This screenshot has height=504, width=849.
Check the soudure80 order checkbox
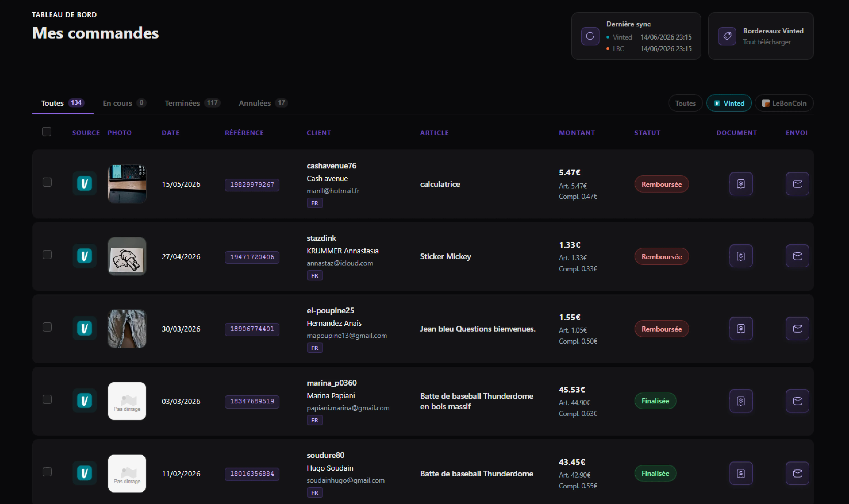pos(47,472)
